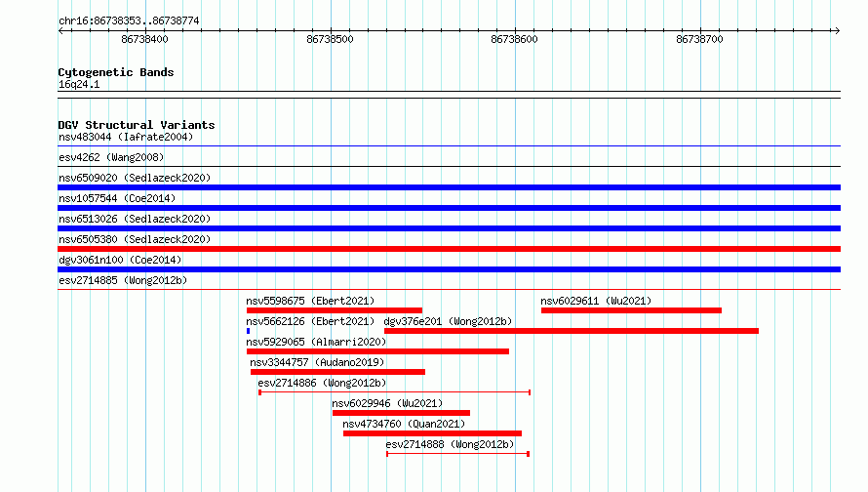Select the blue bar under nsv6509020
Screen dimensions: 868x492
pyautogui.click(x=449, y=187)
